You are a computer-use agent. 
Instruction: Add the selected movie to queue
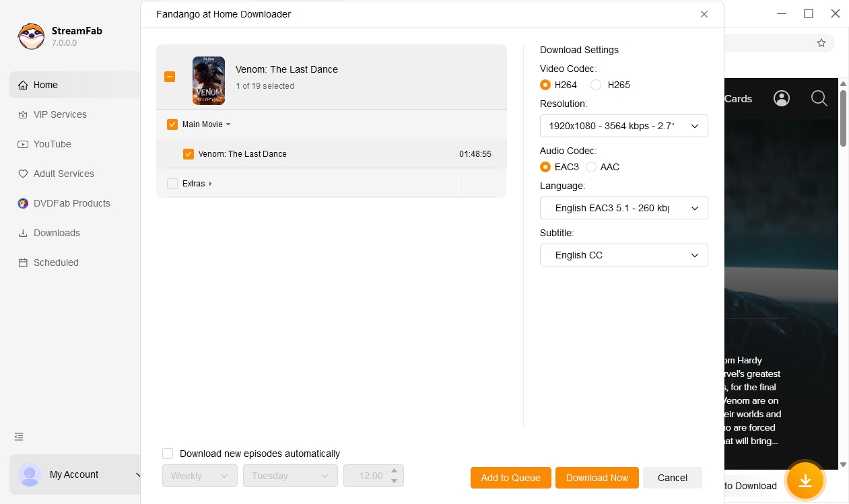coord(510,478)
